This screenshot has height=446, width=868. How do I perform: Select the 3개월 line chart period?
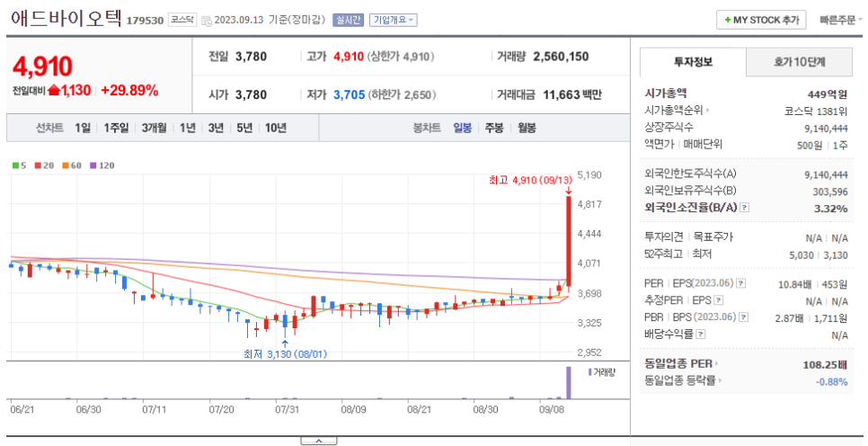click(x=154, y=128)
